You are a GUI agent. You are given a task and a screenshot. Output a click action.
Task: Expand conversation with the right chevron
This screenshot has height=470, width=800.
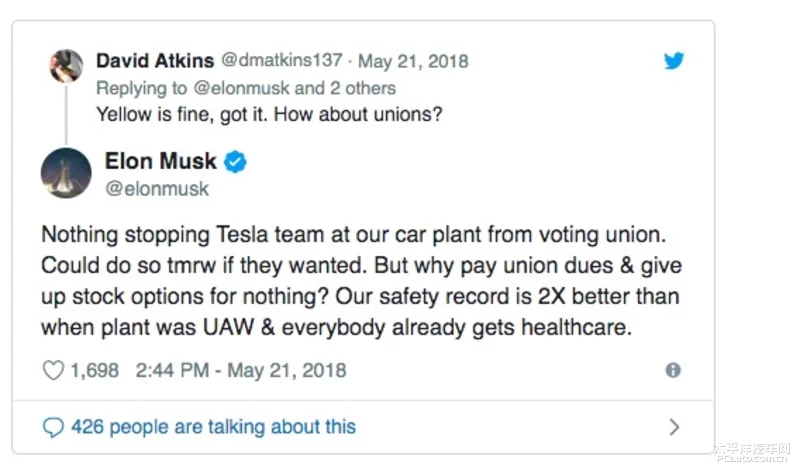pyautogui.click(x=674, y=427)
